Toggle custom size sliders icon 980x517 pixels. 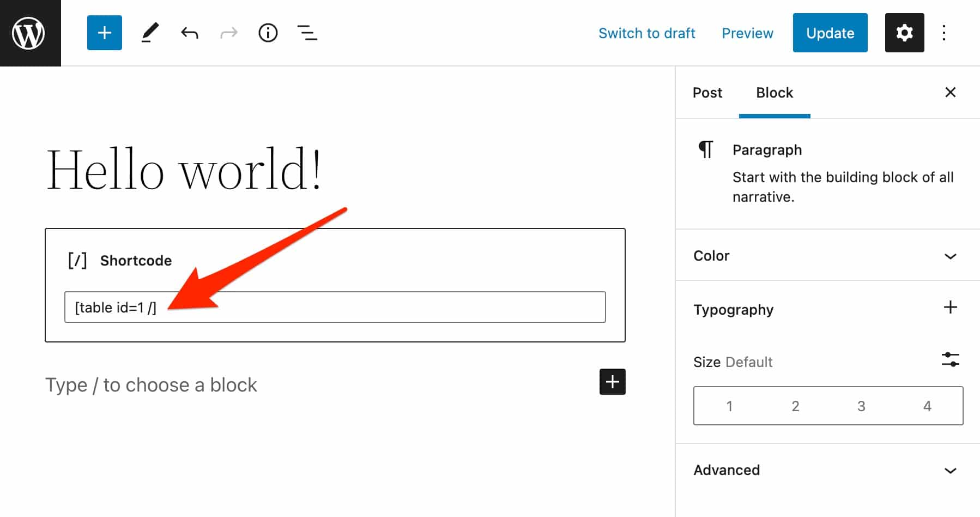950,359
